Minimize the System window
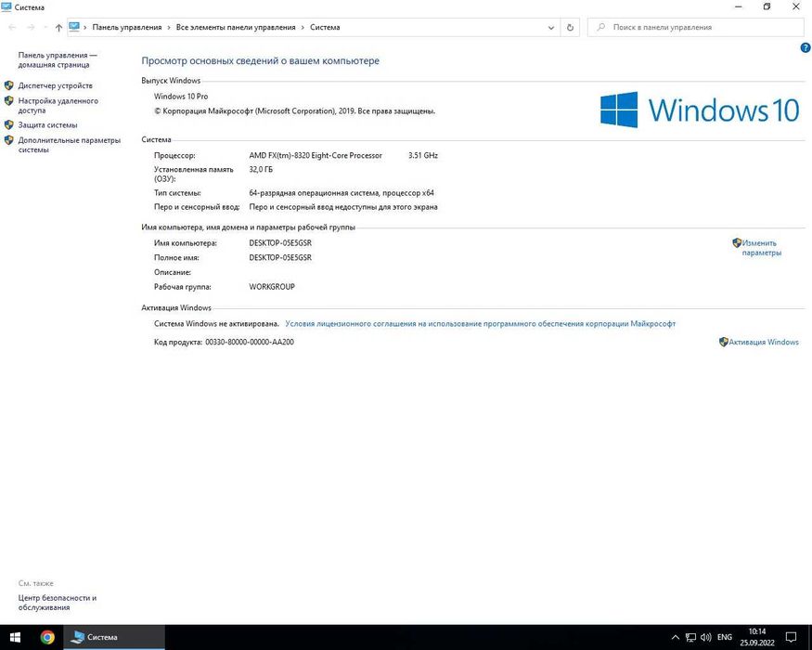This screenshot has width=812, height=650. [x=739, y=6]
